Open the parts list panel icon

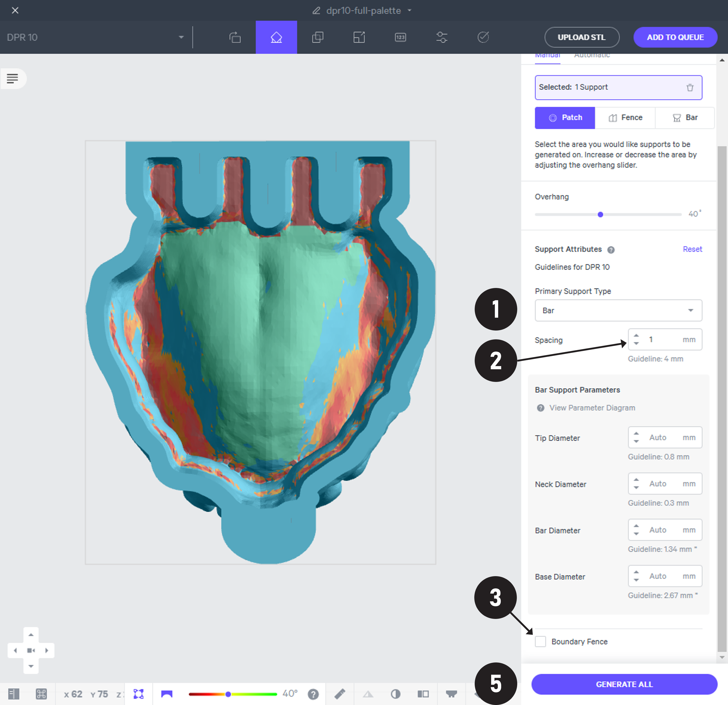coord(13,78)
